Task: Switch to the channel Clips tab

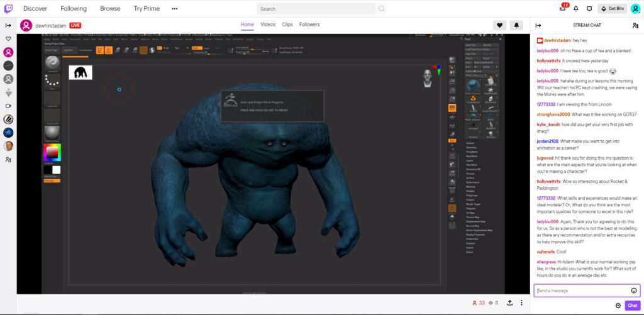Action: [287, 25]
